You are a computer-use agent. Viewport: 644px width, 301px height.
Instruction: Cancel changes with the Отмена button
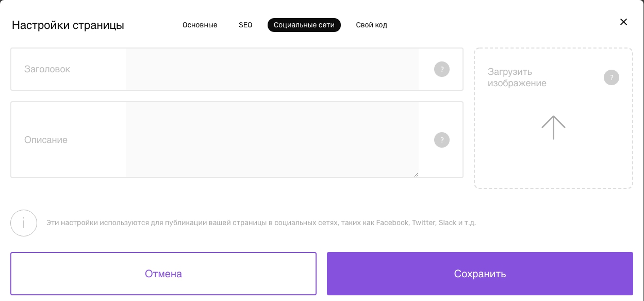[x=163, y=274]
